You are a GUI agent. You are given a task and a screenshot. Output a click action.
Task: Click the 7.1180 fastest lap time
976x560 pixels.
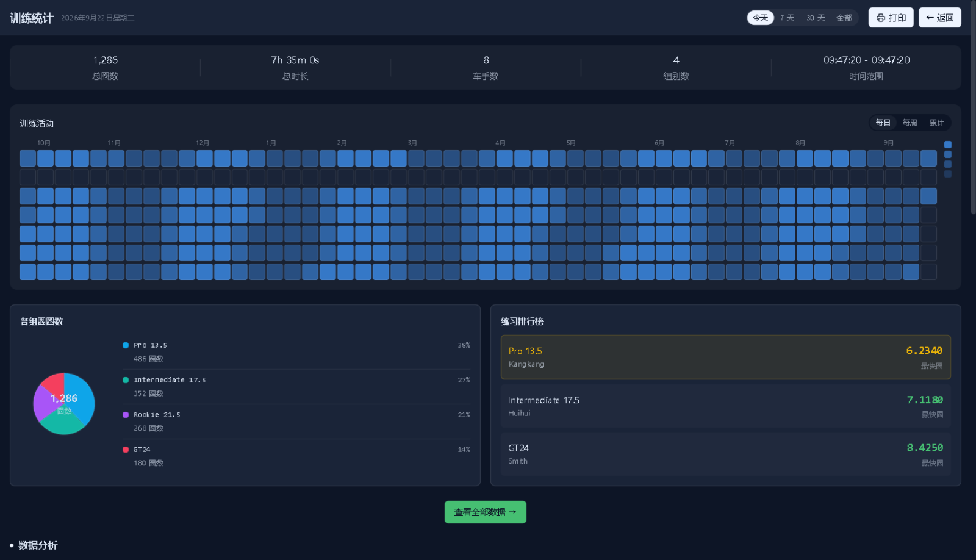925,400
